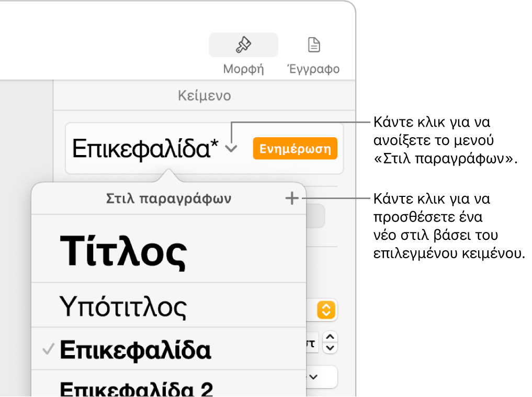Decrease font size with stepper down arrow
This screenshot has width=532, height=397.
pos(331,347)
